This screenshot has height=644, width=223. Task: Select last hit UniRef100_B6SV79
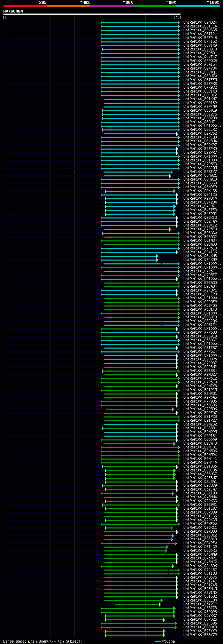coord(200,635)
